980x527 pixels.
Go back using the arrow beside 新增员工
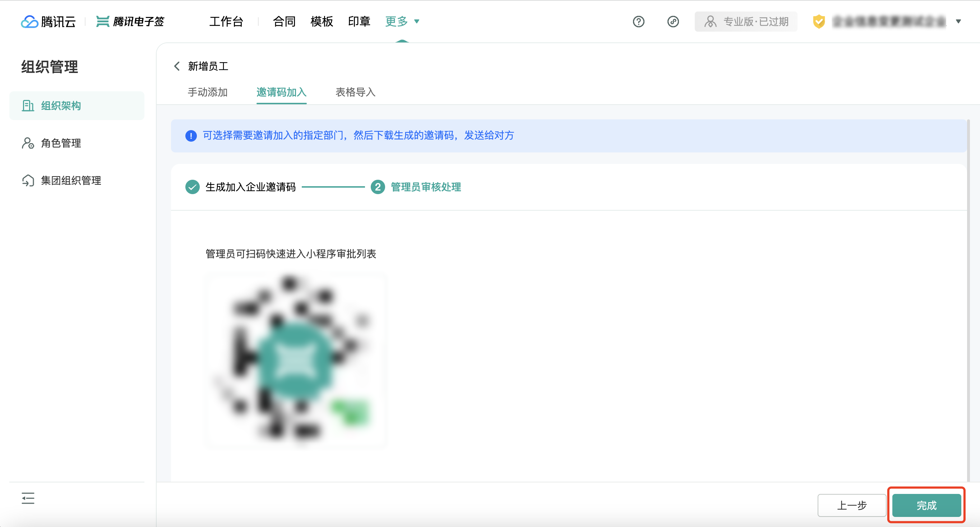pyautogui.click(x=177, y=66)
